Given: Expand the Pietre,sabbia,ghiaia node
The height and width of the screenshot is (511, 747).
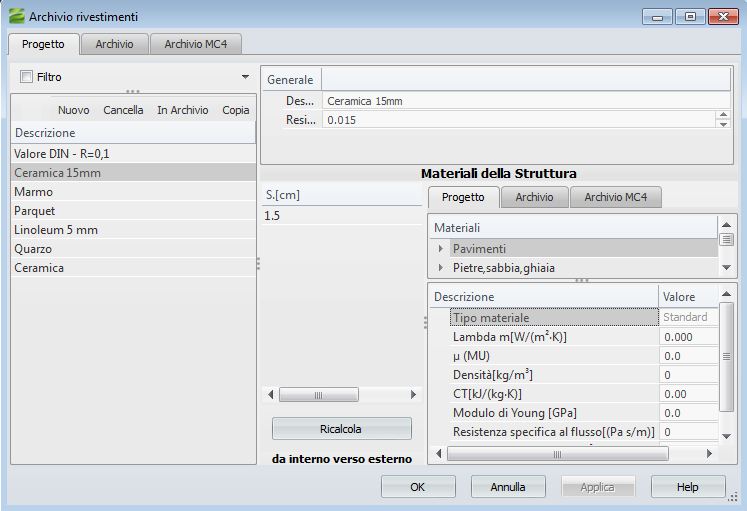Looking at the screenshot, I should pyautogui.click(x=441, y=268).
